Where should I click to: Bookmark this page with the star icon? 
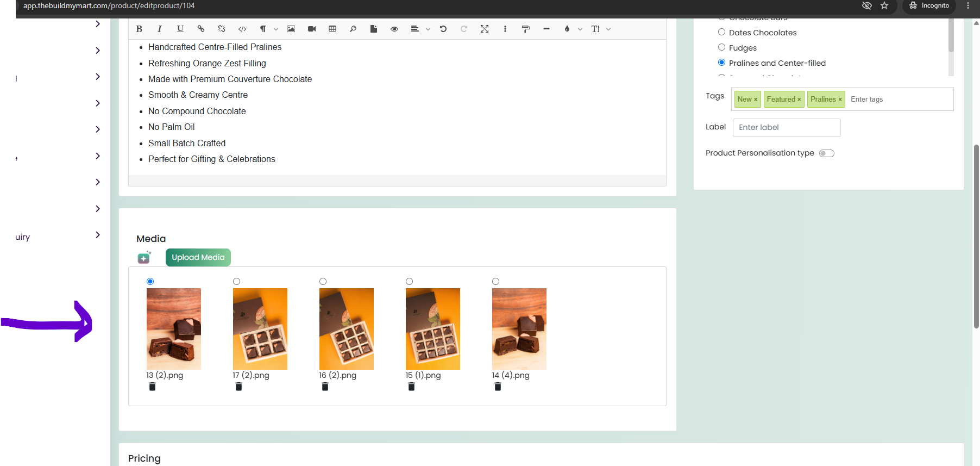pos(884,5)
